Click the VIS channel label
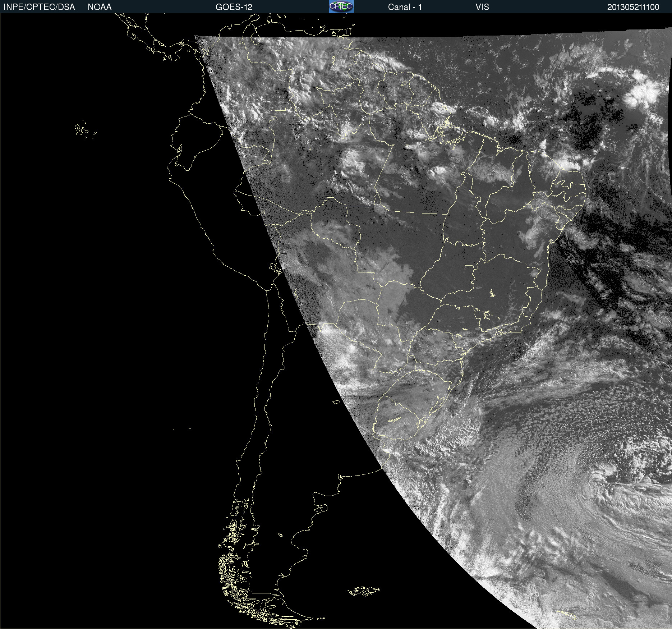This screenshot has width=672, height=629. (482, 7)
